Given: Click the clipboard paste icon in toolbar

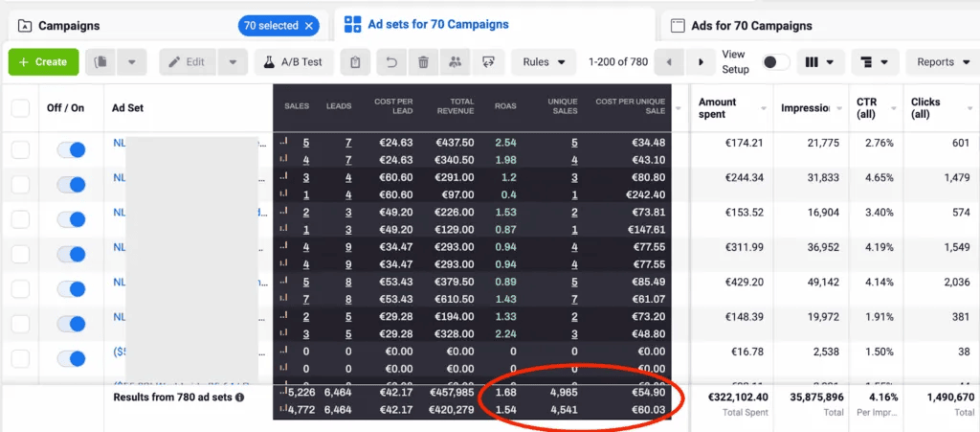Looking at the screenshot, I should (x=356, y=62).
